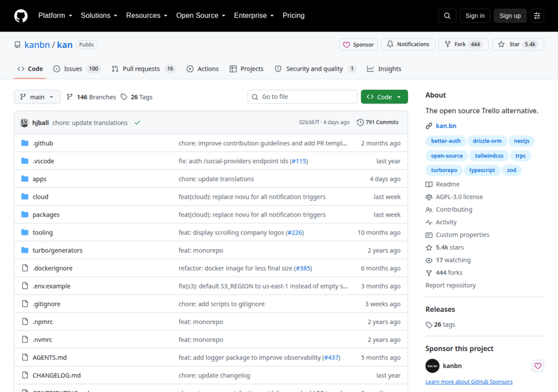Open the search magnifier button

coord(447,16)
